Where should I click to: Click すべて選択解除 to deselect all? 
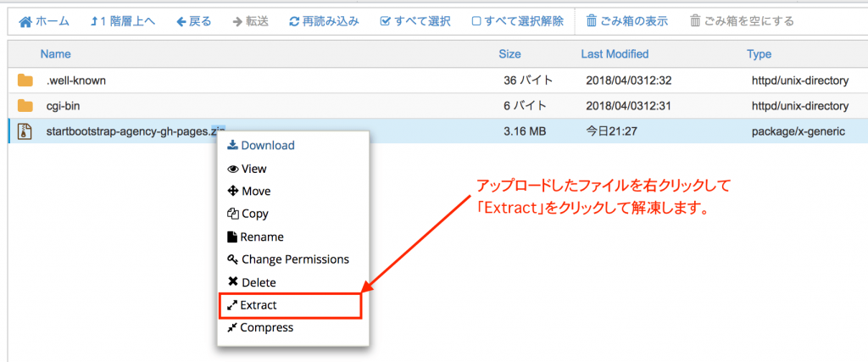click(516, 19)
